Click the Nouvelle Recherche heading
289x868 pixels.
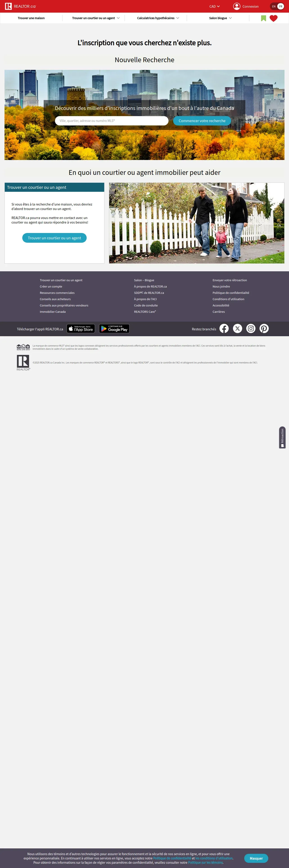click(x=144, y=60)
